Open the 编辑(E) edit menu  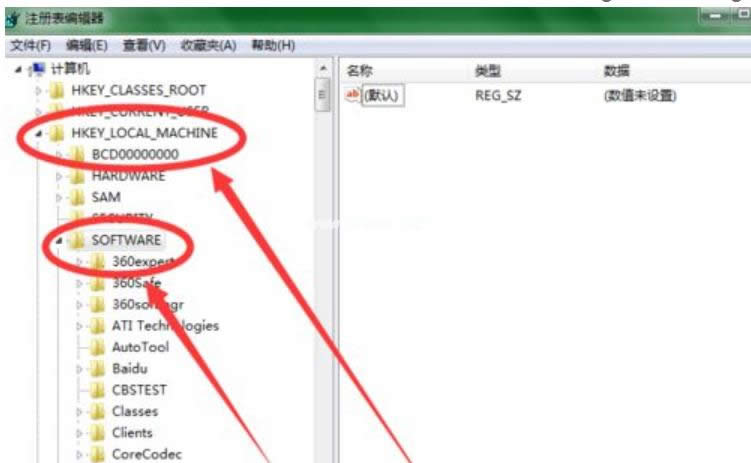[87, 46]
